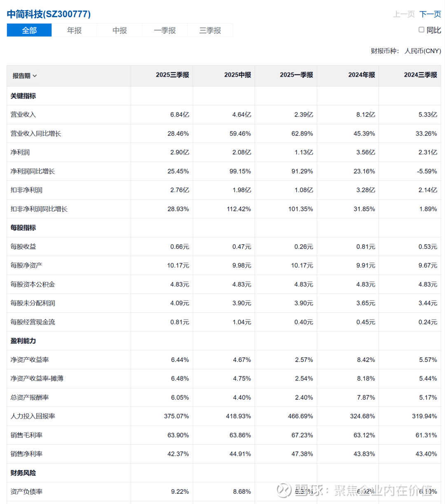Image resolution: width=445 pixels, height=504 pixels.
Task: Click the 59.46% revenue growth value
Action: pos(240,133)
